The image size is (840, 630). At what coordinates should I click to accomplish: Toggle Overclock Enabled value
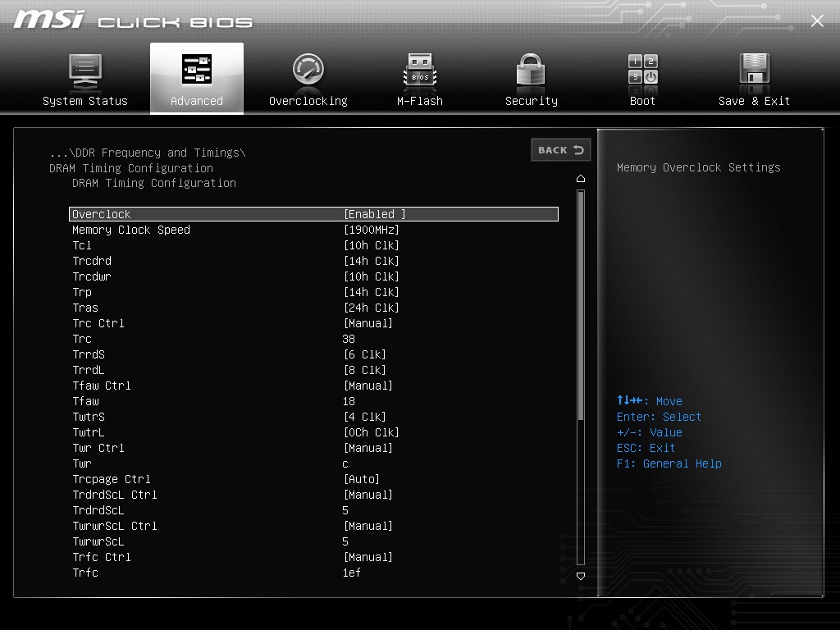click(x=374, y=214)
